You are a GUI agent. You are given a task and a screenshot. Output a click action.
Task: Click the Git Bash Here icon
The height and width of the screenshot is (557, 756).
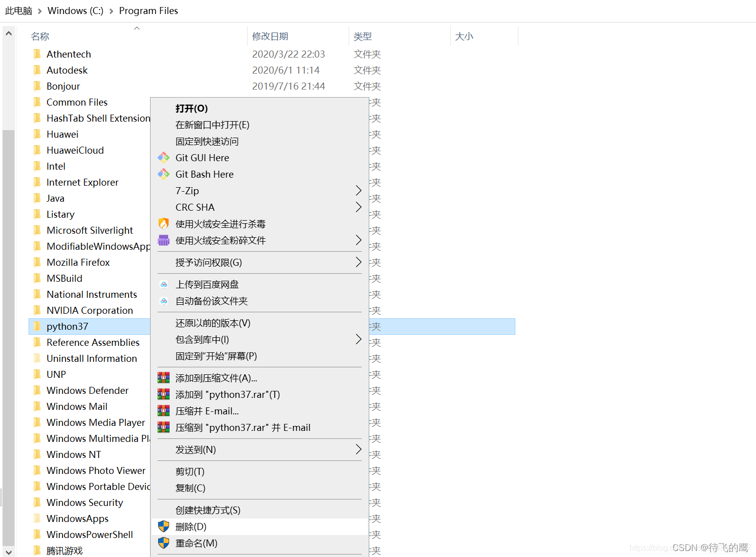click(x=164, y=174)
